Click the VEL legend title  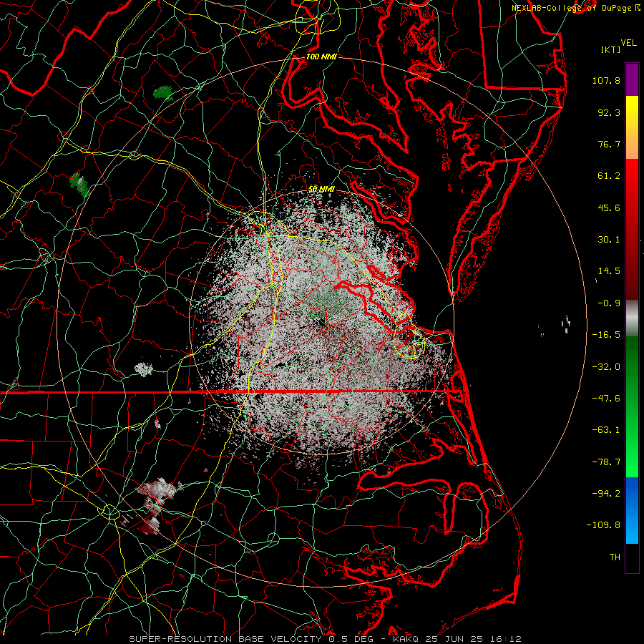(x=629, y=43)
